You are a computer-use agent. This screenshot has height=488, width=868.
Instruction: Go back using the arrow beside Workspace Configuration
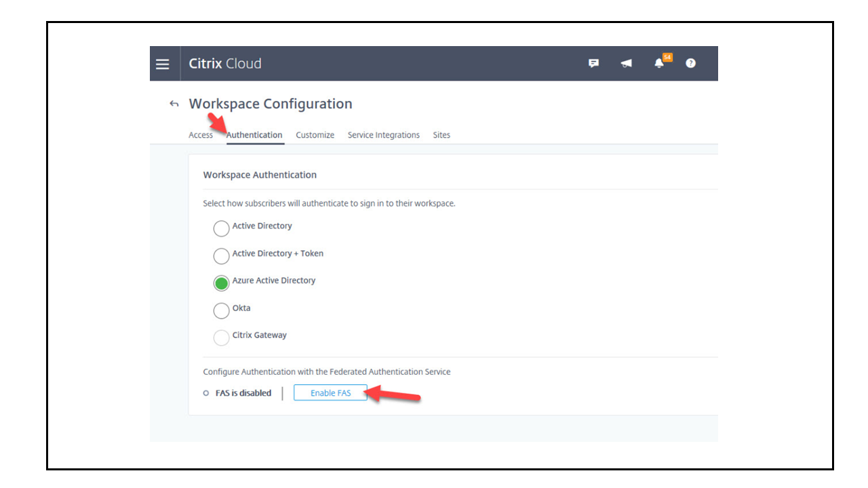click(174, 104)
